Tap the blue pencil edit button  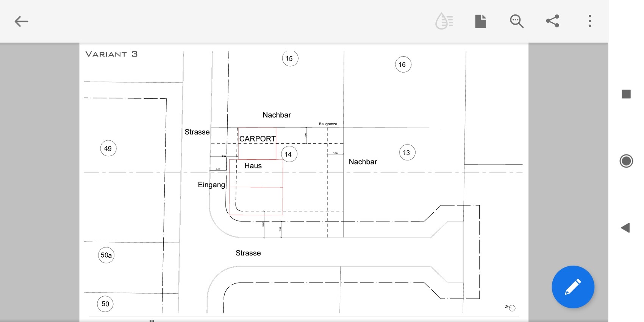[572, 287]
